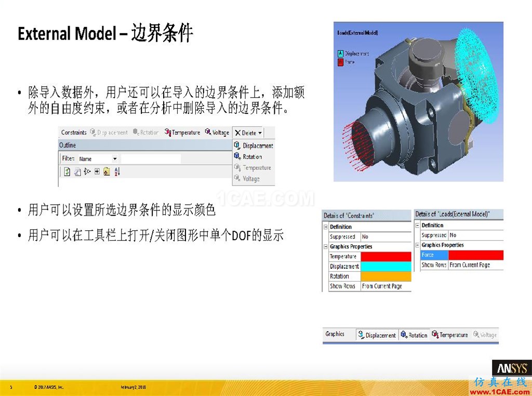This screenshot has width=532, height=396.
Task: Open the Delete dropdown button
Action: click(x=248, y=133)
